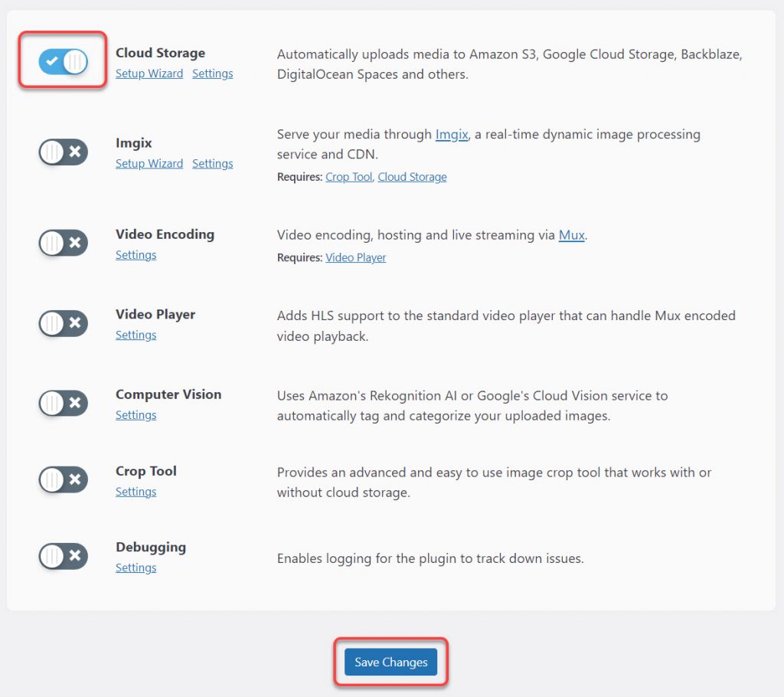Click 'Provides an advanced and easy' description
784x697 pixels.
click(x=494, y=483)
